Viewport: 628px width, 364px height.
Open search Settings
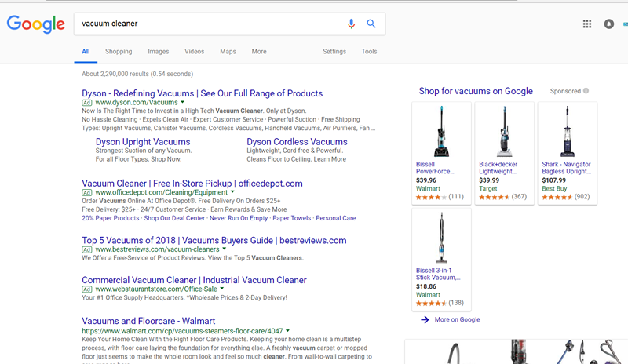pyautogui.click(x=334, y=52)
